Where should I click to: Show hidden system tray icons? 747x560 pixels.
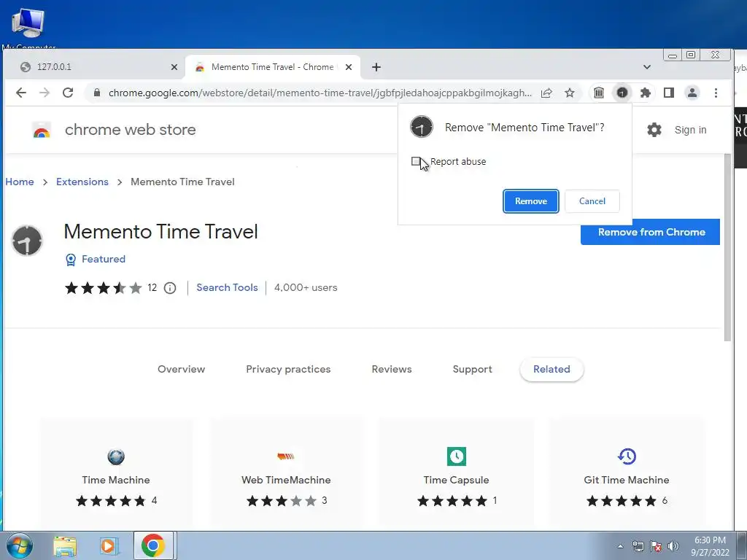pyautogui.click(x=620, y=546)
